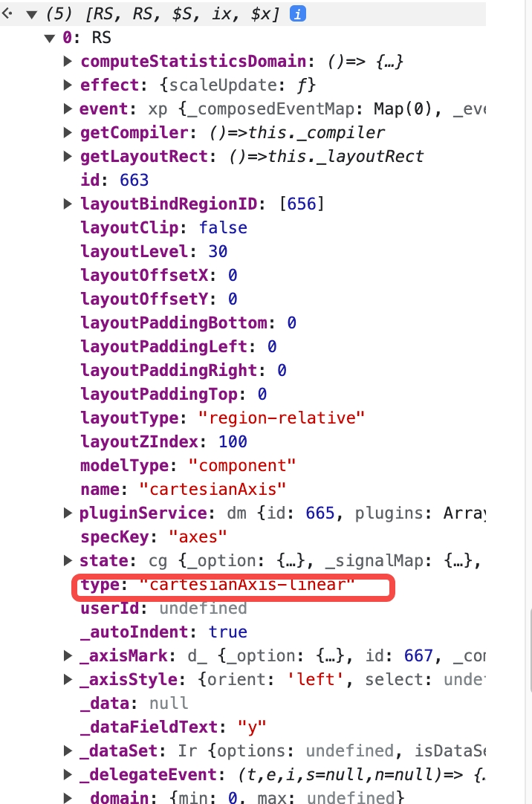The image size is (532, 804).
Task: Click the type cartesianAxis-linear value
Action: tap(247, 585)
